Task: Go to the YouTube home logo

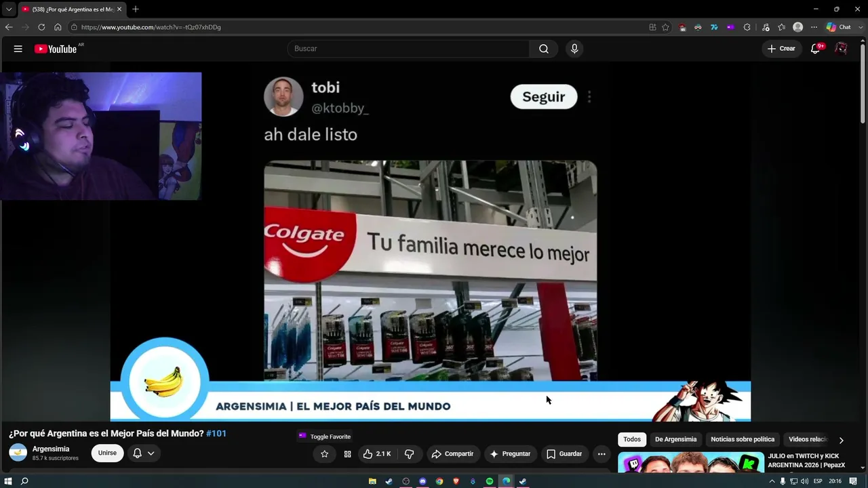Action: [56, 49]
